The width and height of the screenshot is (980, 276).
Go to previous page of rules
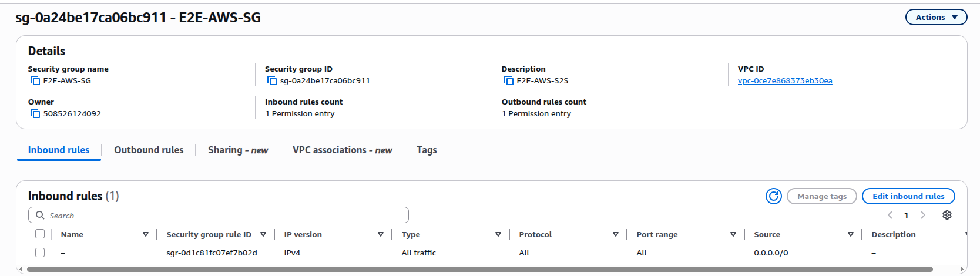[x=890, y=215]
